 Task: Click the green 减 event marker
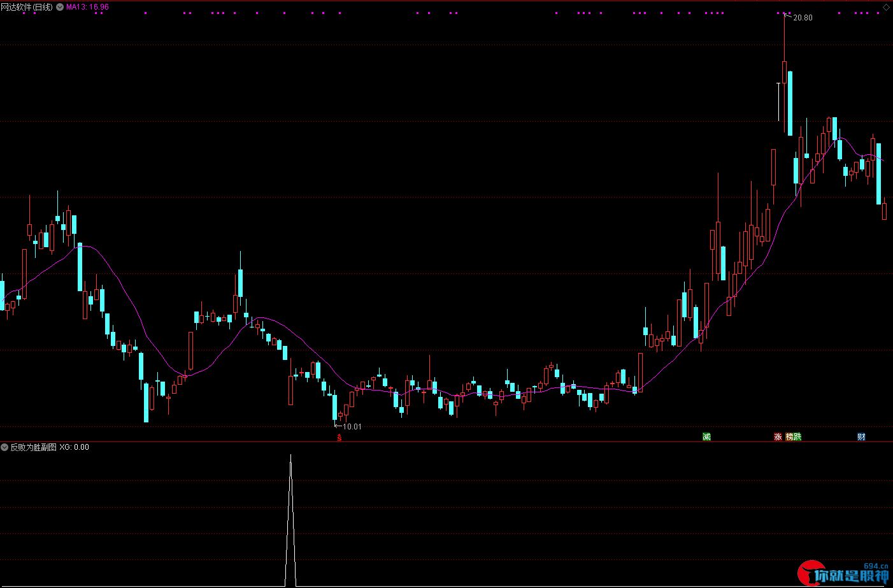tap(706, 436)
